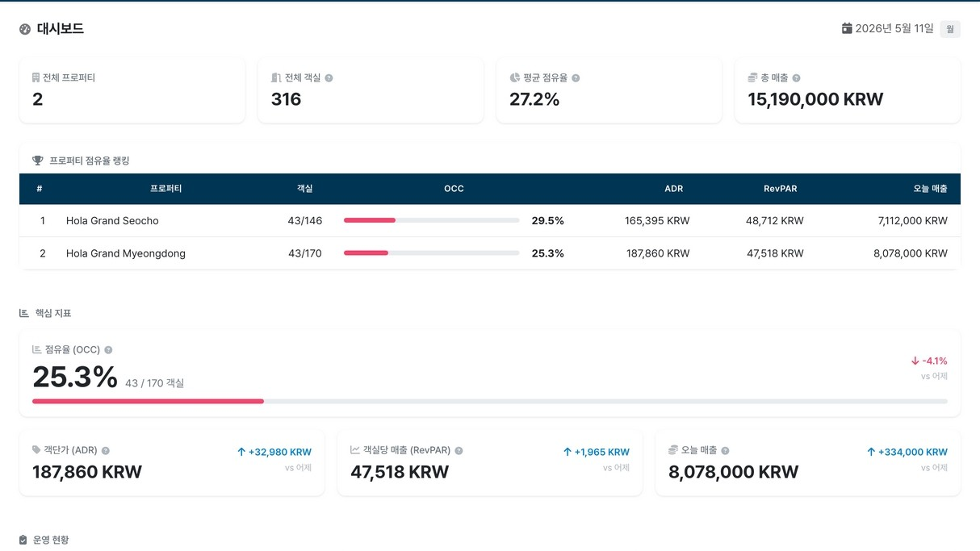Click the down arrow icon beside -4.1%

click(915, 361)
